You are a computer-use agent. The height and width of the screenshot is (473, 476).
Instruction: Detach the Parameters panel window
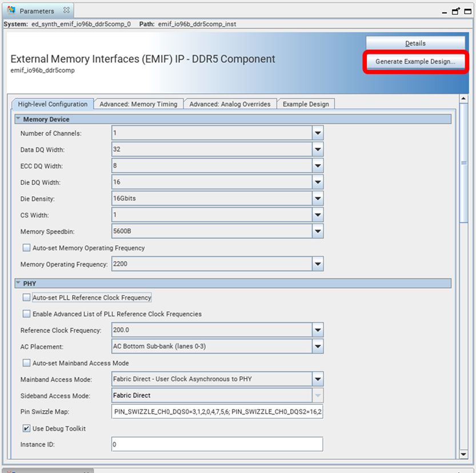pos(455,11)
